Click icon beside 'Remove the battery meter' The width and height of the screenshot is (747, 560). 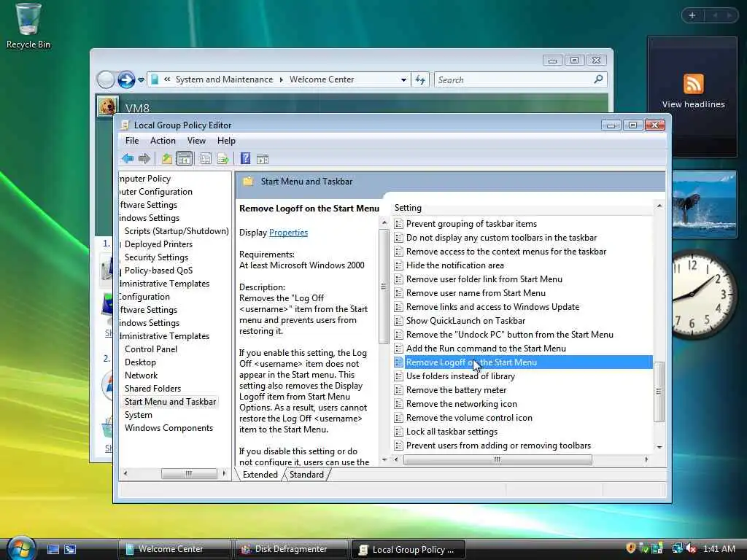(399, 390)
